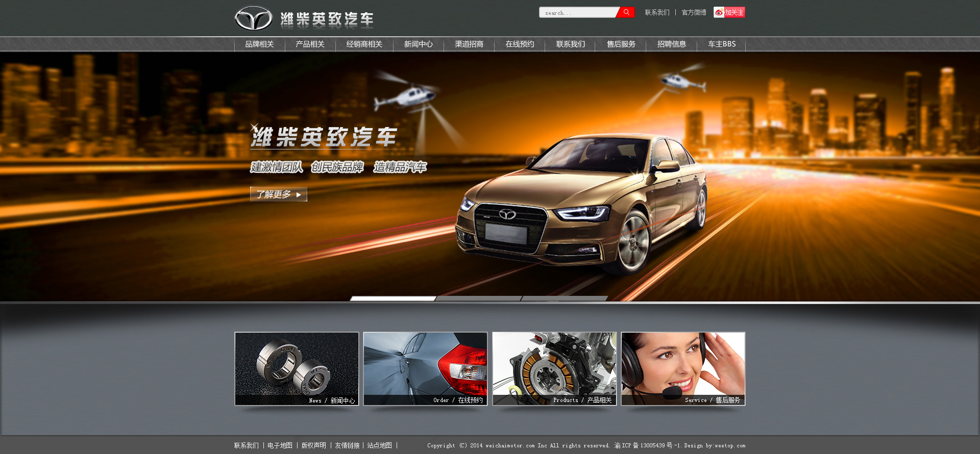The width and height of the screenshot is (980, 454).
Task: Click the footer 电子地图 link
Action: (x=280, y=445)
